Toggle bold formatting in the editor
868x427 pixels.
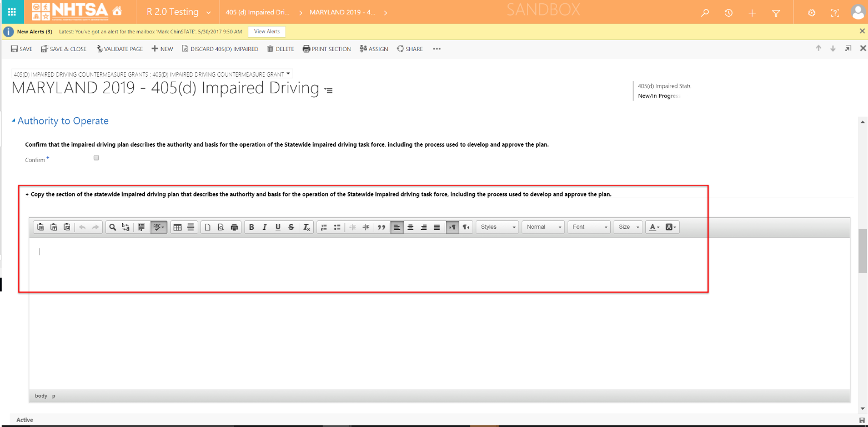252,227
